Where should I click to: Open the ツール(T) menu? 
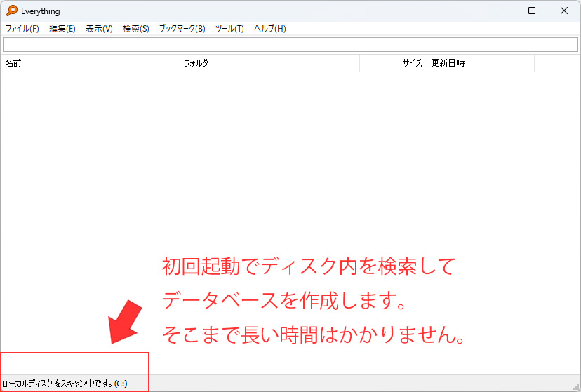pos(229,29)
